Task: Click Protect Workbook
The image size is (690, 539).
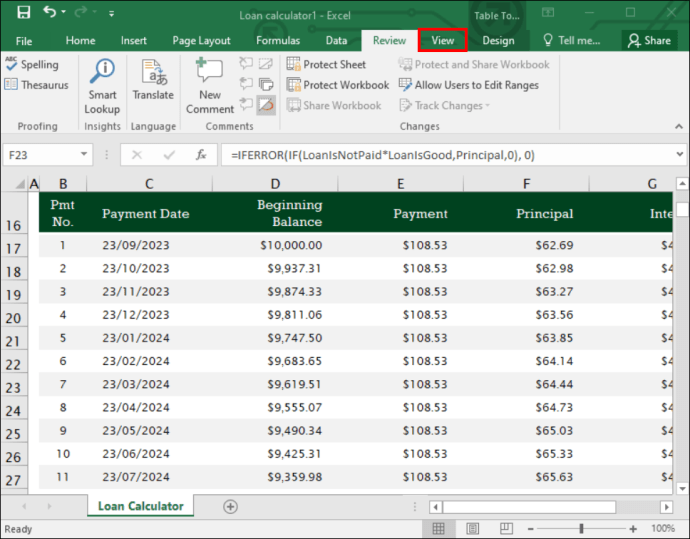Action: 338,85
